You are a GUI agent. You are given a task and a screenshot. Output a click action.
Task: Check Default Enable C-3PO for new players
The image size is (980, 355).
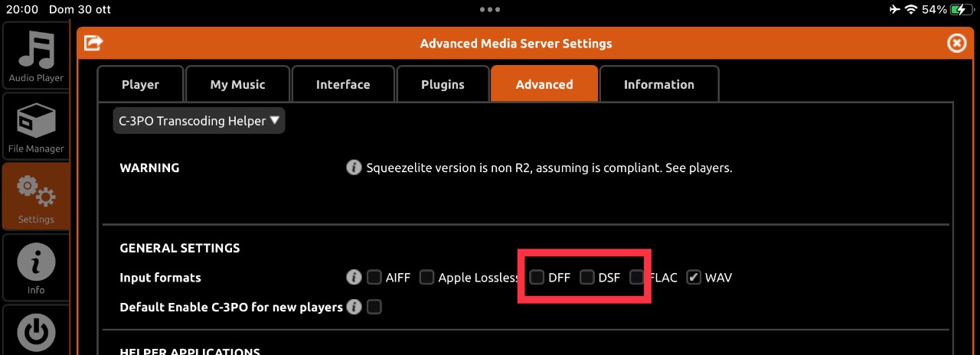point(374,307)
